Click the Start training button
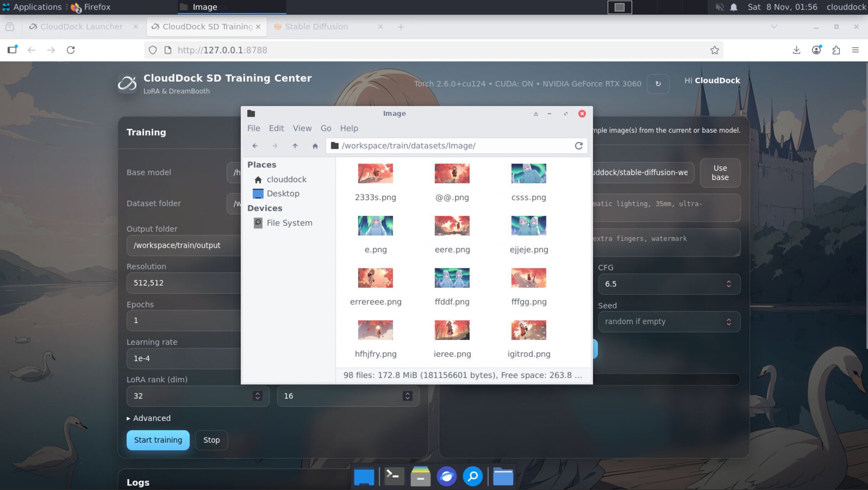This screenshot has width=868, height=490. (158, 440)
